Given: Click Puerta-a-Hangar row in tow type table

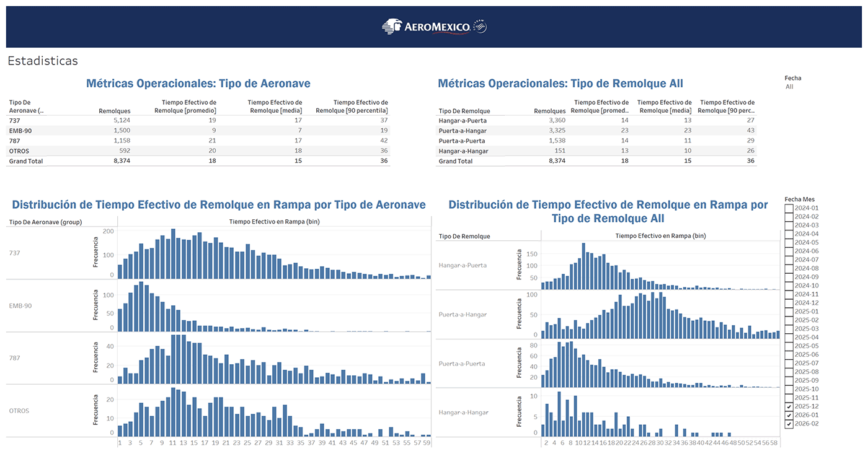Looking at the screenshot, I should (x=463, y=131).
